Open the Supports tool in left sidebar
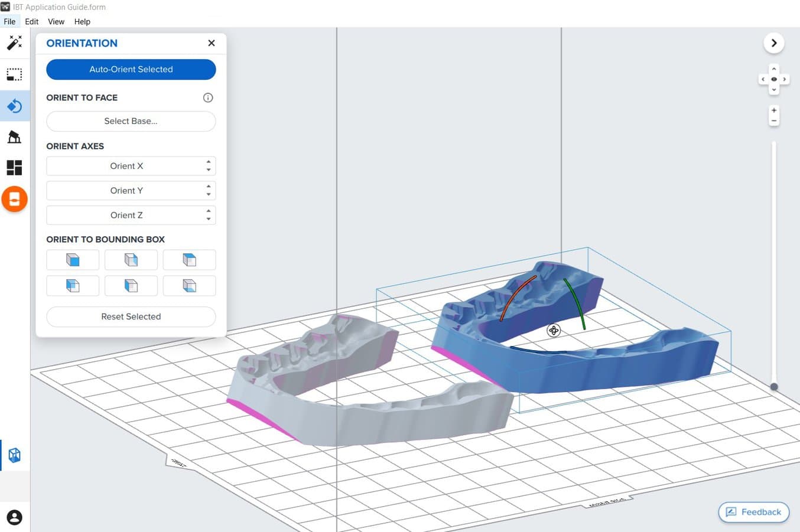800x532 pixels. coord(14,137)
